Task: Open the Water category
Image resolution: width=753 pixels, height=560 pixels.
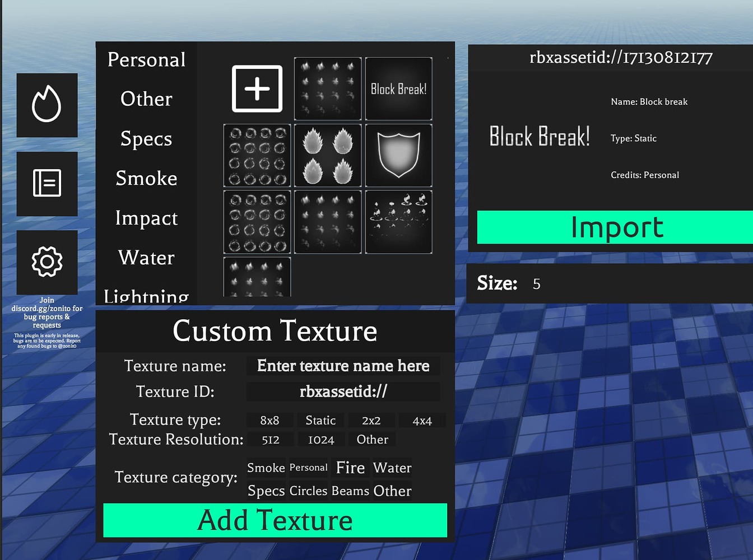Action: (x=146, y=258)
